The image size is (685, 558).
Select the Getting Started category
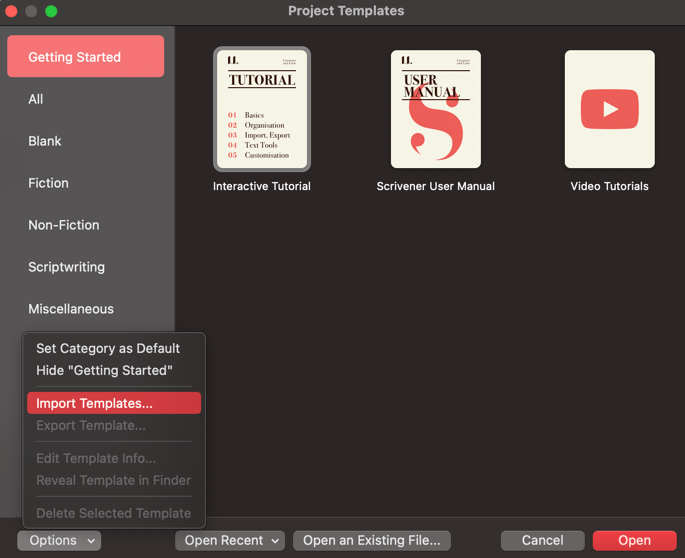(85, 57)
